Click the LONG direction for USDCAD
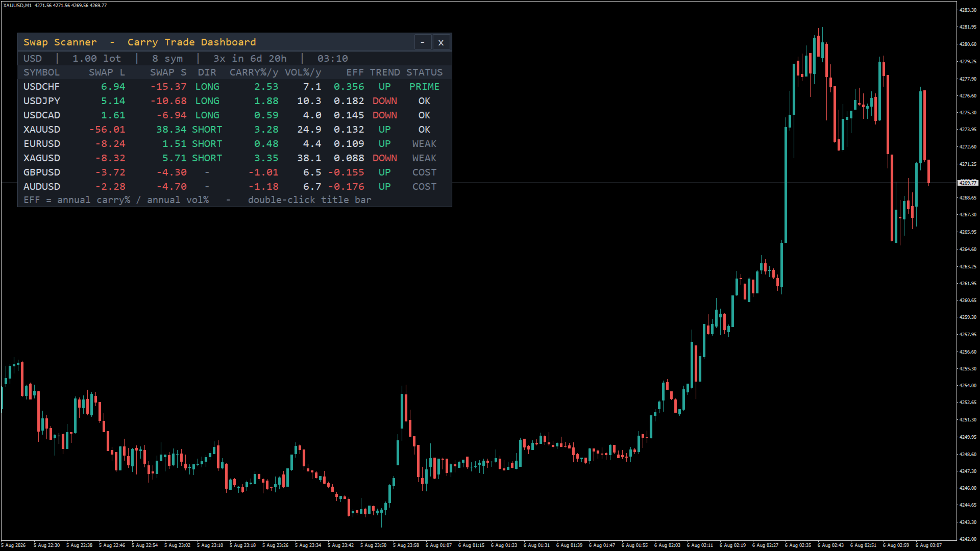980x551 pixels. [x=207, y=115]
